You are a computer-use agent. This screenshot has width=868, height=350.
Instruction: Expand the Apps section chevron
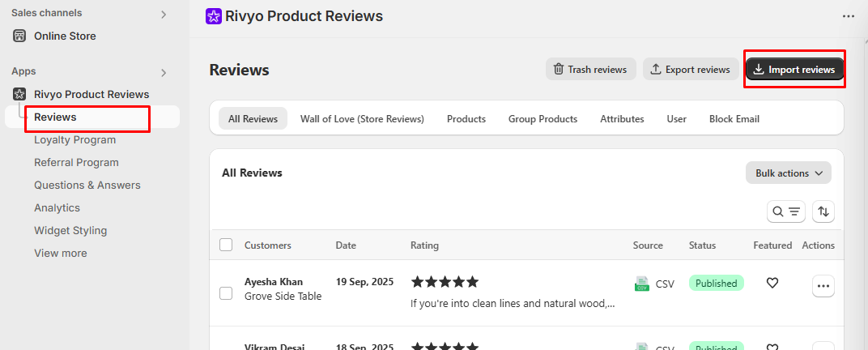click(164, 72)
